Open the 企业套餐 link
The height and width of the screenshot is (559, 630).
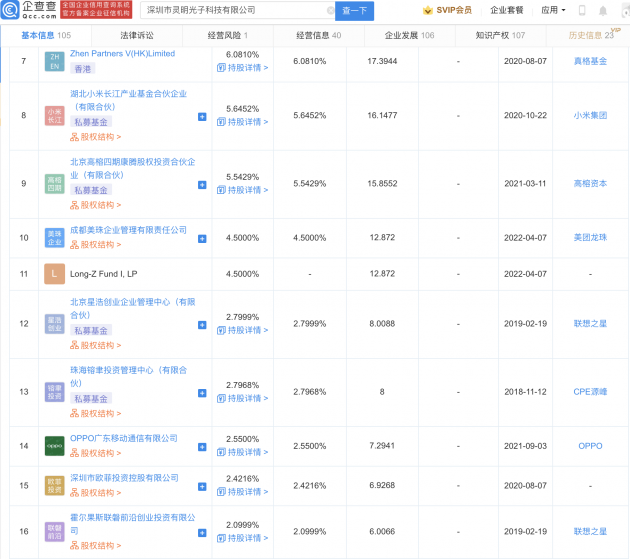point(507,10)
